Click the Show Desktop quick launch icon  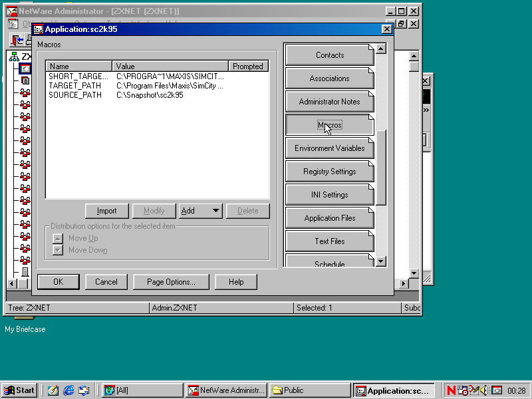53,390
